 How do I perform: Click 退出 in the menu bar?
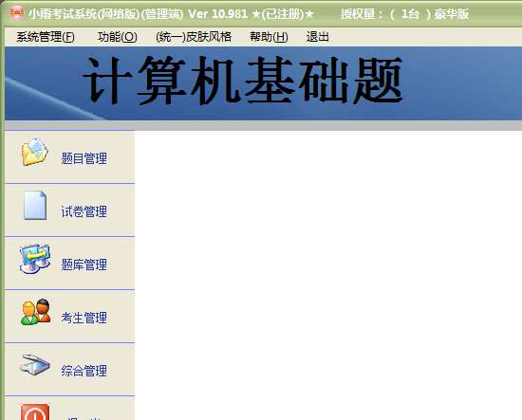click(318, 37)
